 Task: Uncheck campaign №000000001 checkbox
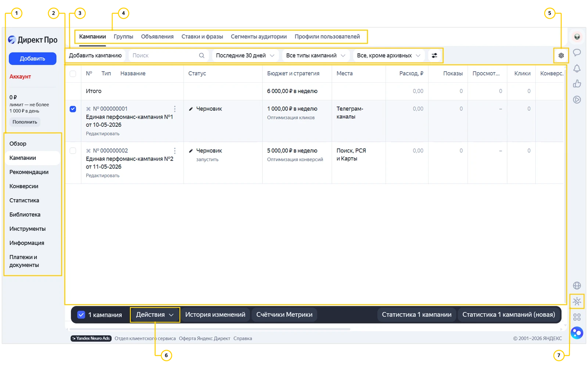(73, 109)
